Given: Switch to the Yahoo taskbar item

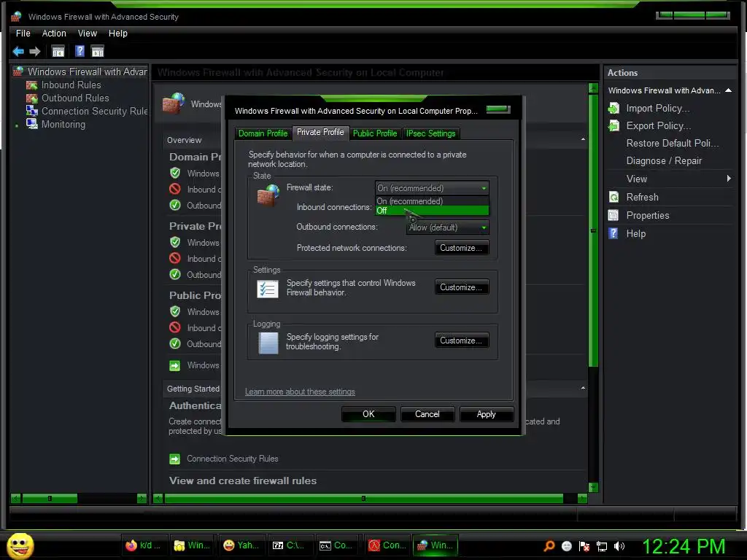Looking at the screenshot, I should coord(241,545).
